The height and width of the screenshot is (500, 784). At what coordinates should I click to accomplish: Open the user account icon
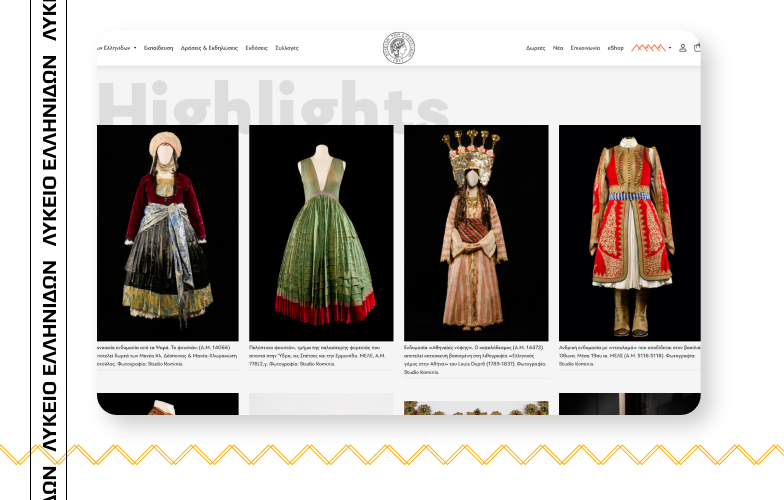pos(682,48)
